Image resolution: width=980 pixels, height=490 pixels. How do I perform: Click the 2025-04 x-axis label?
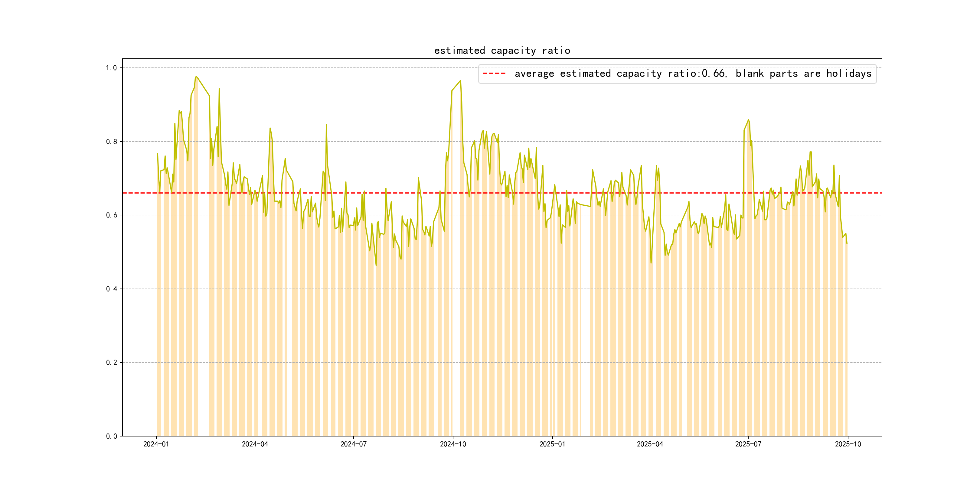[x=650, y=444]
